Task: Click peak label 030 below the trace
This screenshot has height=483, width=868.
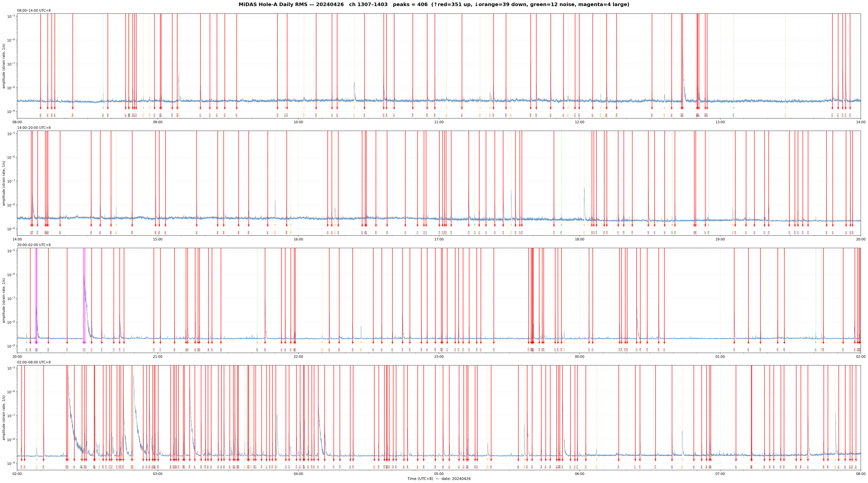Action: (316, 115)
